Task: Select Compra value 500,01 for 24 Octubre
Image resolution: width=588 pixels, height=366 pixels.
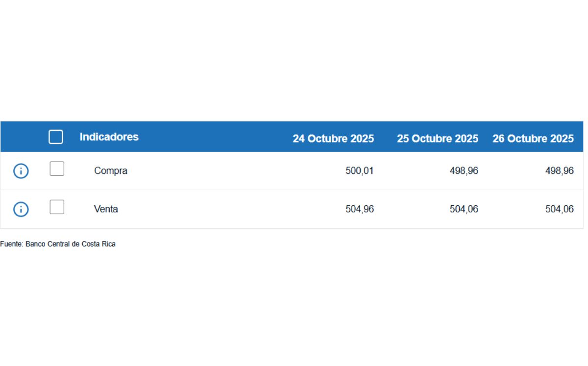Action: 359,171
